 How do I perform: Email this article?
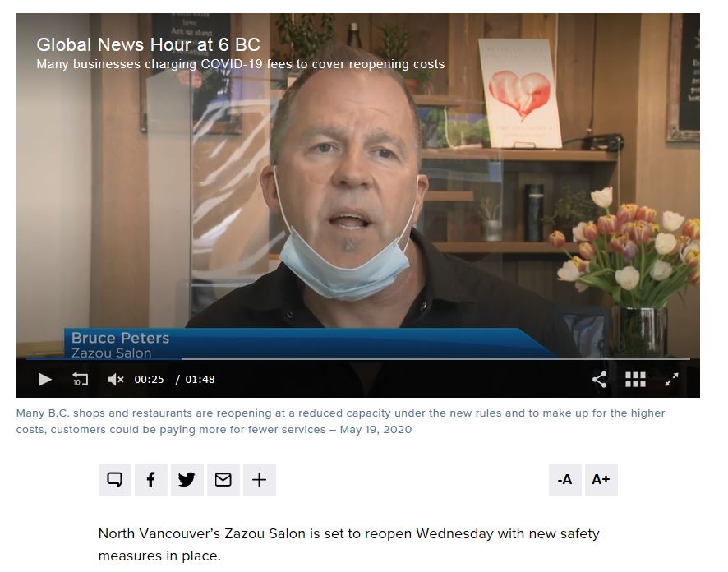point(223,479)
